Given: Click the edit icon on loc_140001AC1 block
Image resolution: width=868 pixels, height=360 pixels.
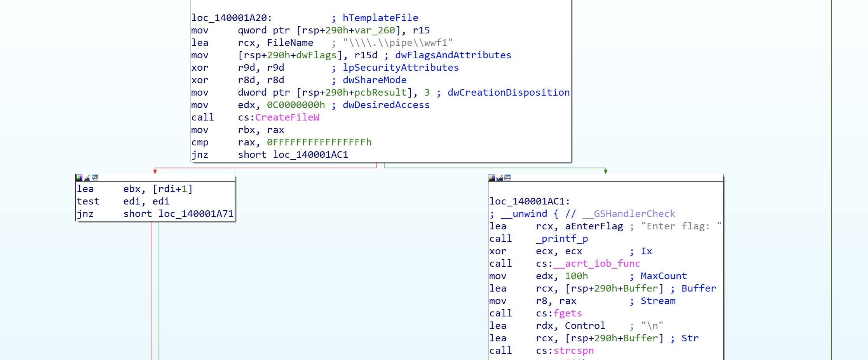Looking at the screenshot, I should pos(500,178).
